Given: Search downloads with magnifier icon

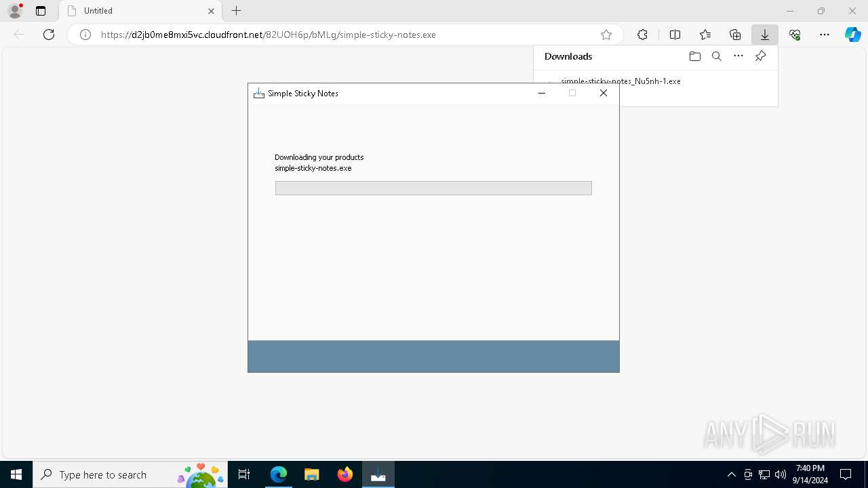Looking at the screenshot, I should click(x=717, y=56).
